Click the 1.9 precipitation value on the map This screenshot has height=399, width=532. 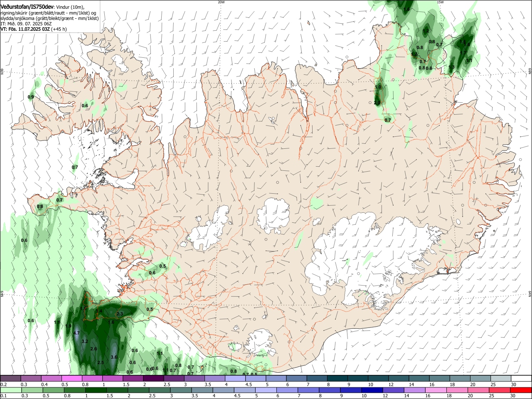pyautogui.click(x=68, y=326)
